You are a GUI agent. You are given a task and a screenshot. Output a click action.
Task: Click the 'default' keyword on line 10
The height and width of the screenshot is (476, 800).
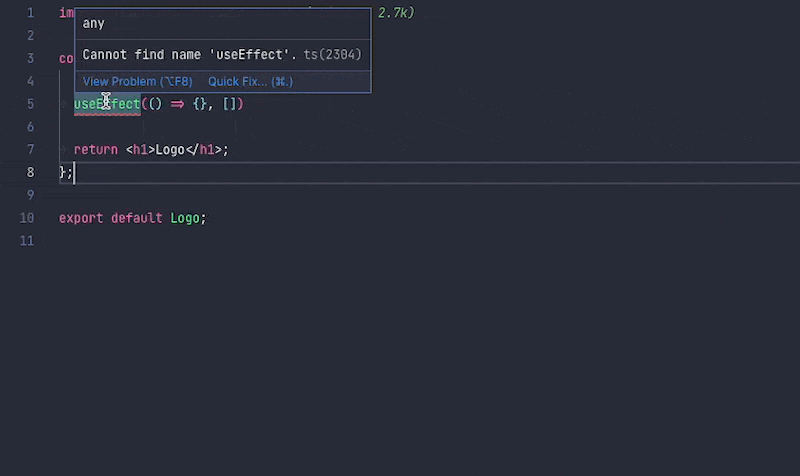[x=136, y=218]
